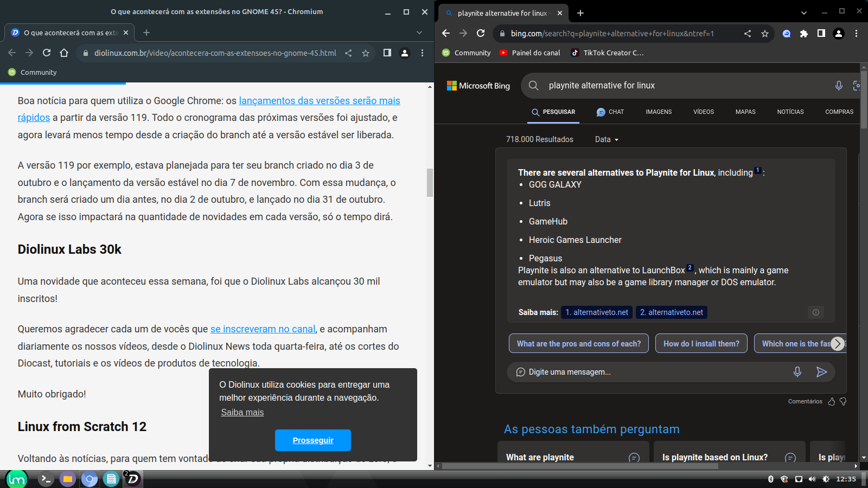Image resolution: width=868 pixels, height=488 pixels.
Task: Launch terminal from the taskbar
Action: 46,479
